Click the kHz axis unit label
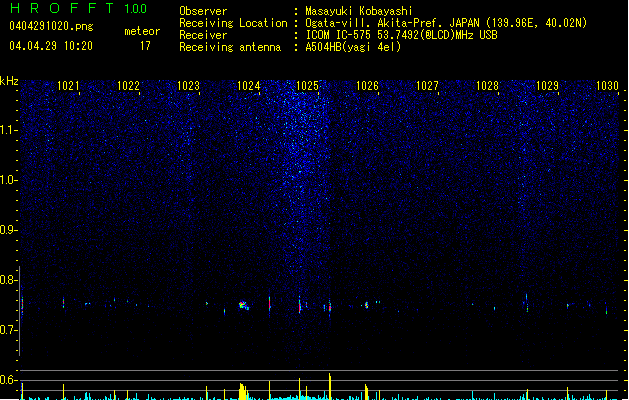629x400 pixels. click(9, 81)
